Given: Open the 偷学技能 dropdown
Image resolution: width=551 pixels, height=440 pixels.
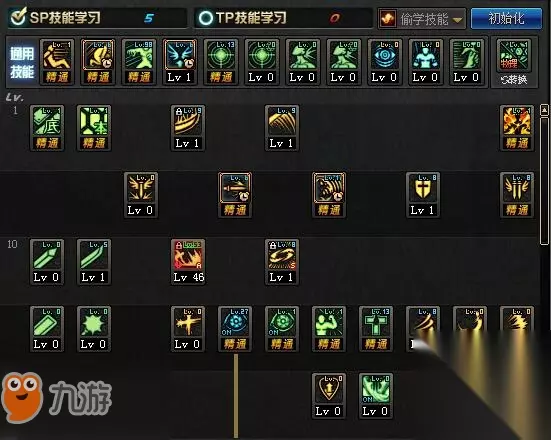Looking at the screenshot, I should (422, 19).
